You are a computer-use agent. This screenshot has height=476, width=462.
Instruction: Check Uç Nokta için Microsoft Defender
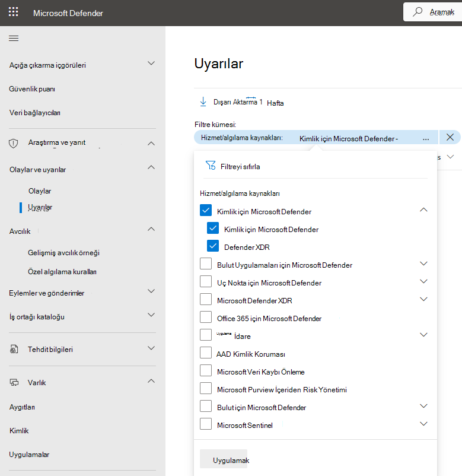pyautogui.click(x=206, y=281)
